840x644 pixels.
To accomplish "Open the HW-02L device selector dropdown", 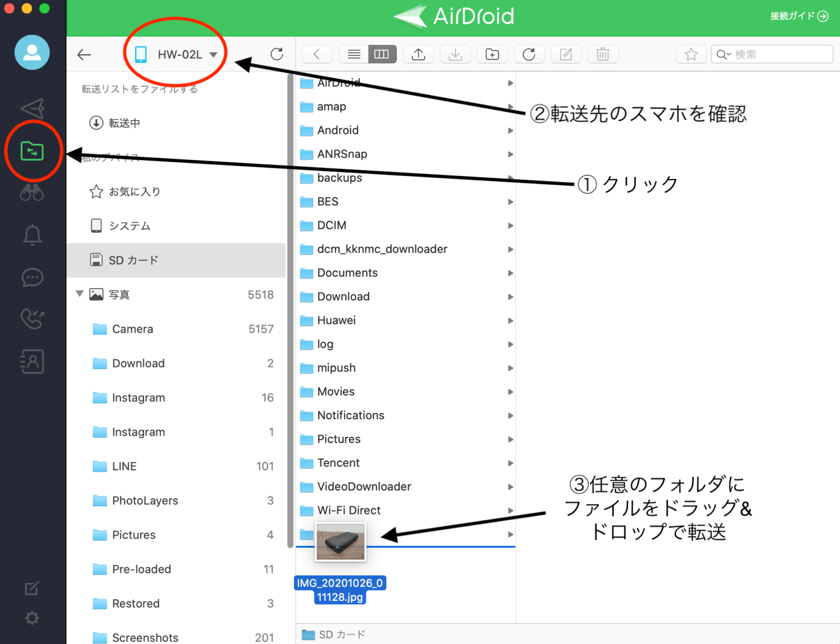I will pyautogui.click(x=175, y=54).
